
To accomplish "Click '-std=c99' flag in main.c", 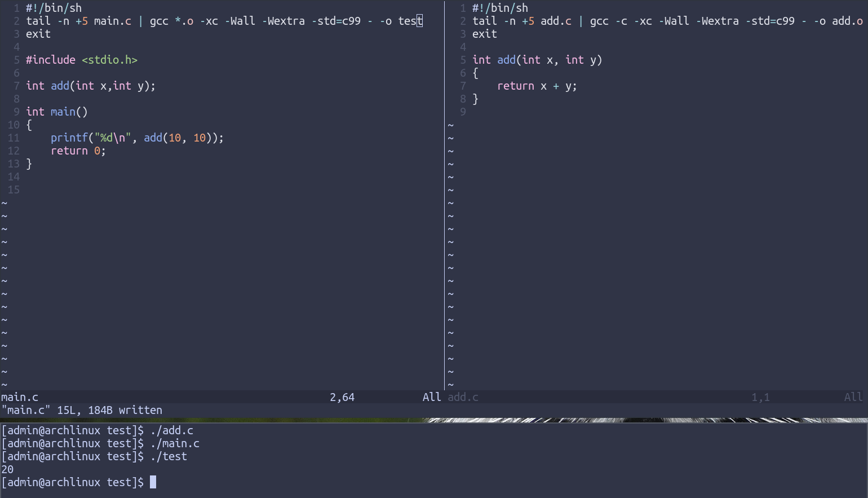I will [336, 21].
